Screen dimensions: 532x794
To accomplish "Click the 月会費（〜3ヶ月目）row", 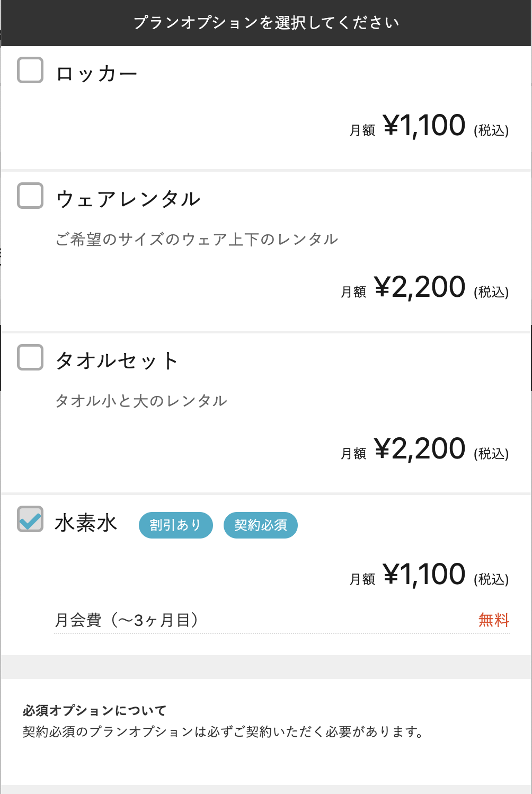I will 282,620.
